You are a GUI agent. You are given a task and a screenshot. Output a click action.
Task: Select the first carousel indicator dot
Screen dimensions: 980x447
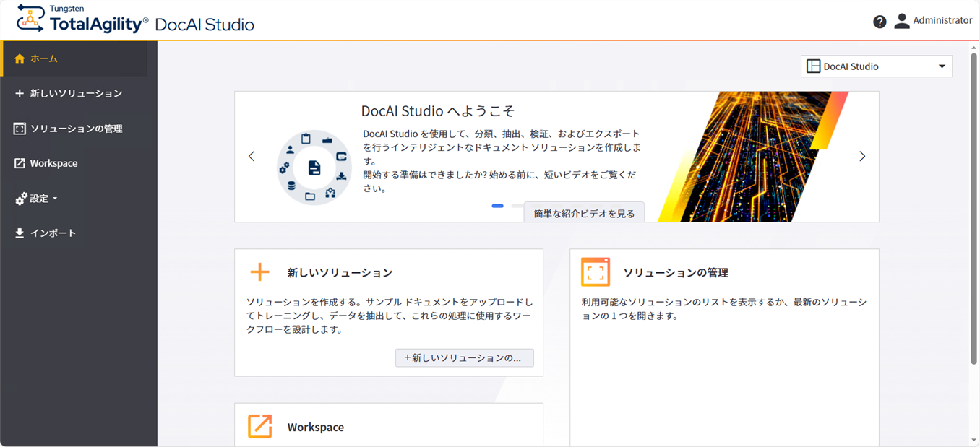[x=497, y=206]
